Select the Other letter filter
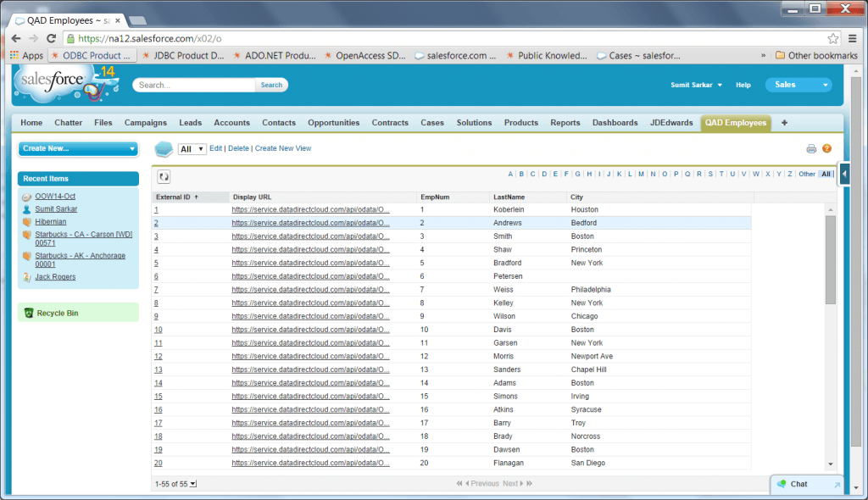This screenshot has width=868, height=500. coord(809,173)
